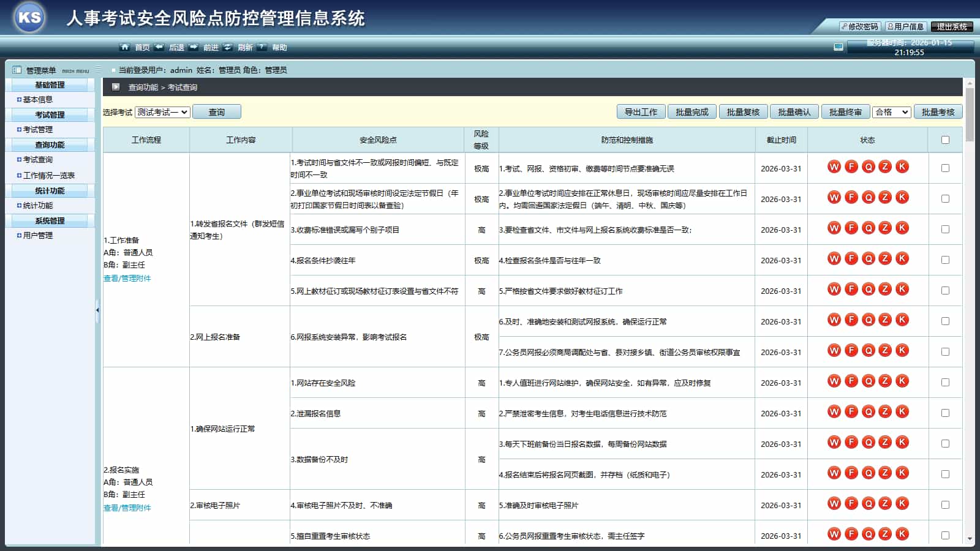Open 用户管理 under 系统管理

click(37, 235)
